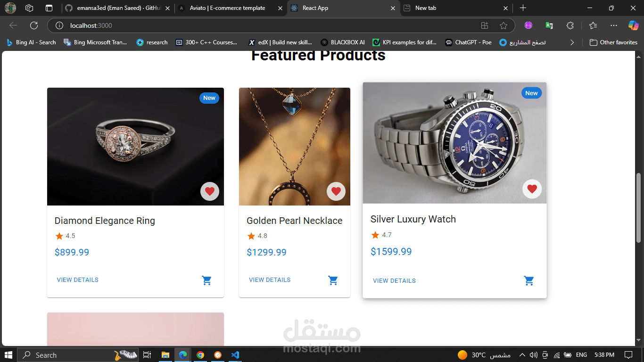Click the Diamond Elegance Ring product image

pyautogui.click(x=135, y=147)
